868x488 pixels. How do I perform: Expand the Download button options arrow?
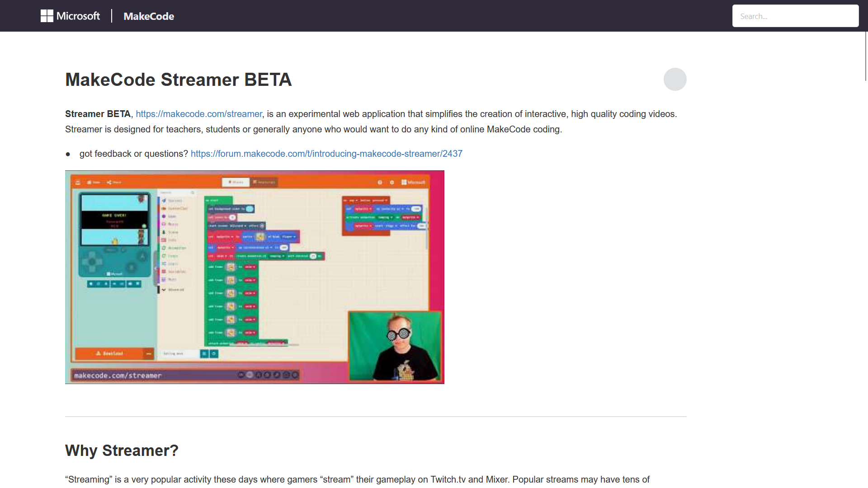[149, 353]
